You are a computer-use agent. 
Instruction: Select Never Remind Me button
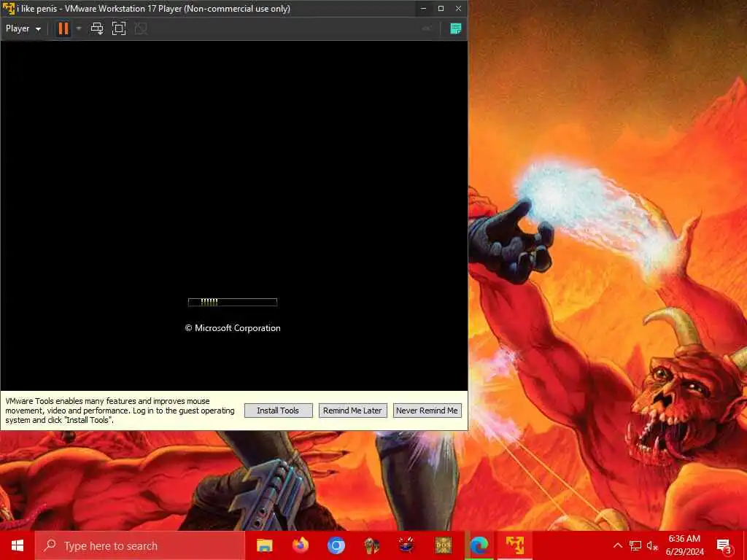click(x=427, y=411)
